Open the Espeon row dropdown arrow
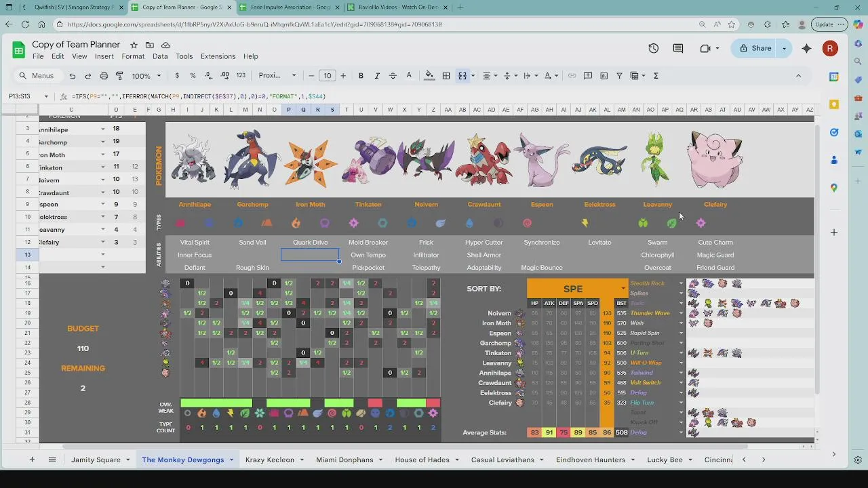The width and height of the screenshot is (868, 488). pos(103,204)
